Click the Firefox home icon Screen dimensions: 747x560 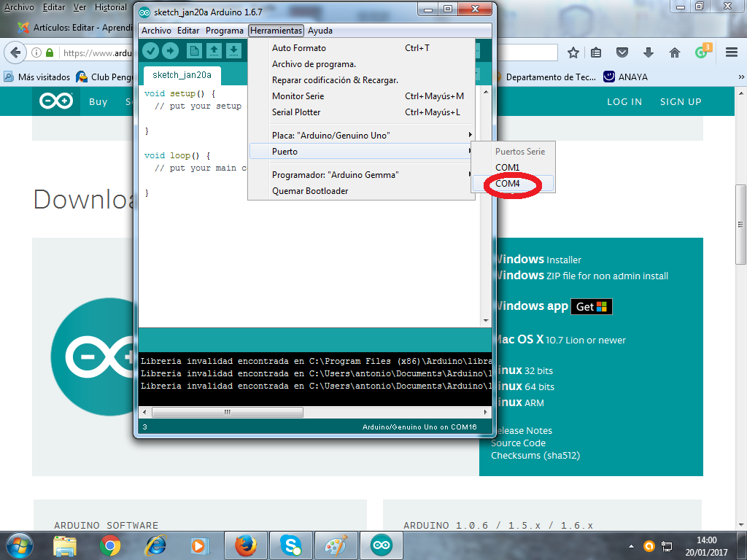[x=675, y=52]
